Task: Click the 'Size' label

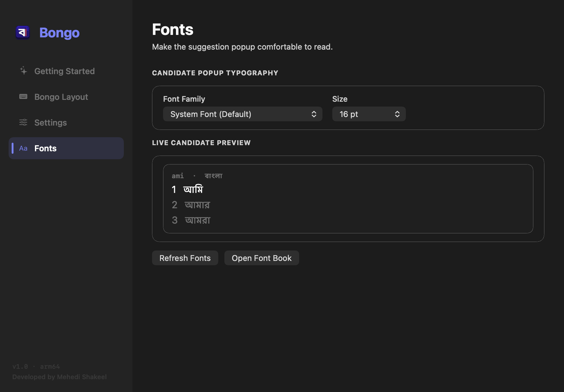Action: 340,99
